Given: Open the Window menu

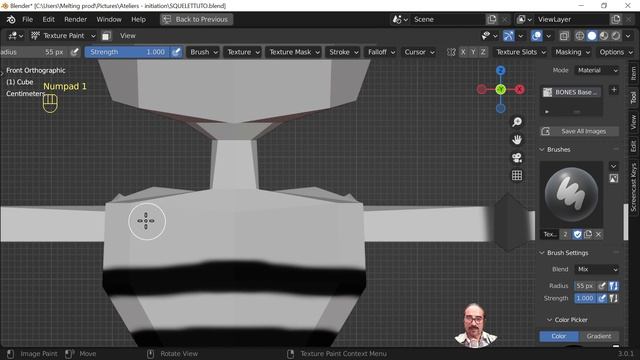Looking at the screenshot, I should [109, 19].
